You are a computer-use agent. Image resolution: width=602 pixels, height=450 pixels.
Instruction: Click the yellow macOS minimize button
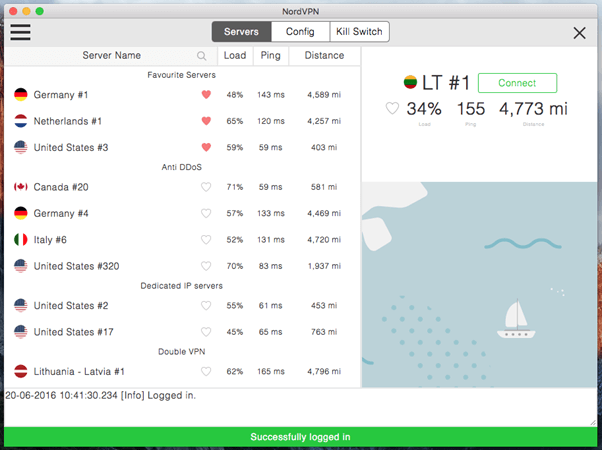tap(26, 11)
